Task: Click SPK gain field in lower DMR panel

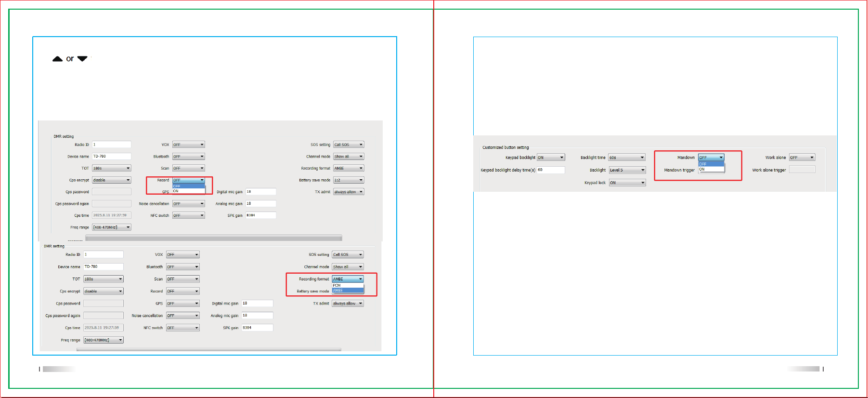Action: [257, 327]
